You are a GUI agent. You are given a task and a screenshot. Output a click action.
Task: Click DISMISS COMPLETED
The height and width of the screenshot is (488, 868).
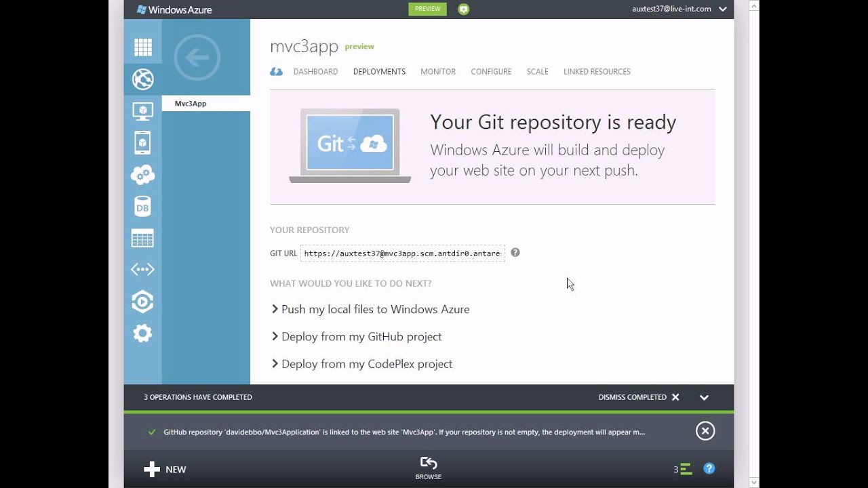[639, 397]
